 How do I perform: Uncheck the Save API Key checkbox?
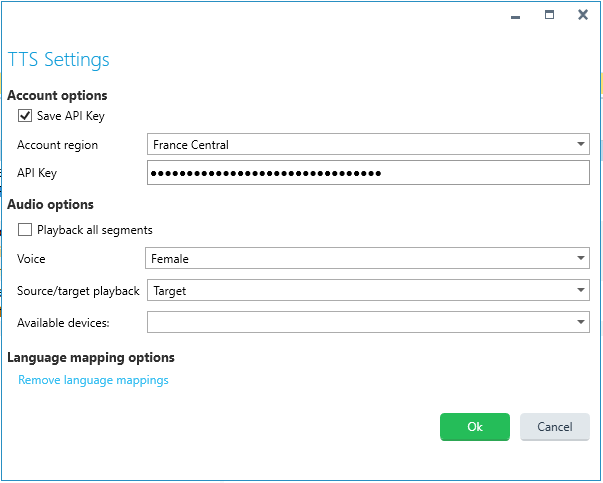(x=25, y=115)
